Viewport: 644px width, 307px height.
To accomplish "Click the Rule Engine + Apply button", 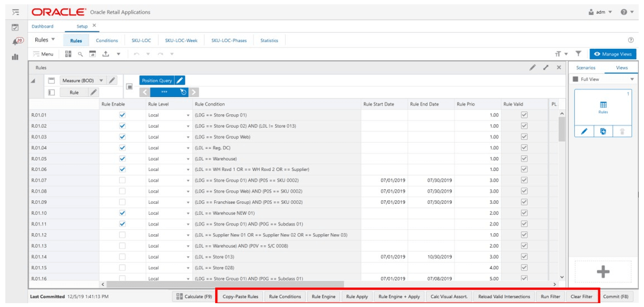I will (399, 296).
